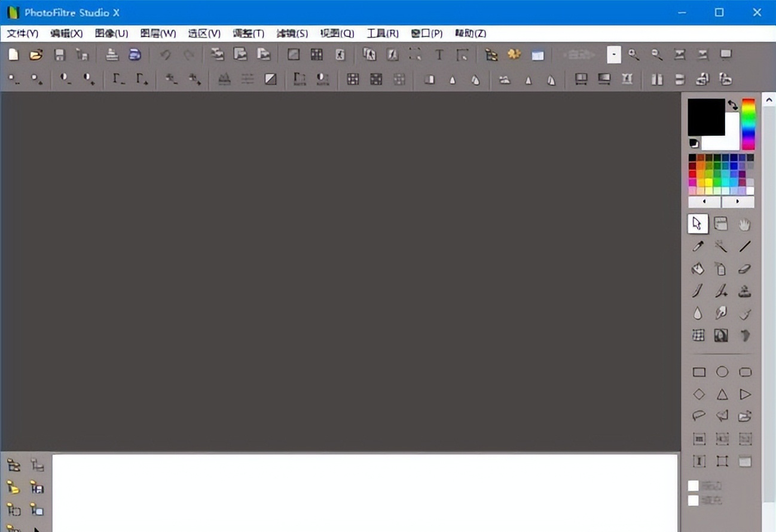The height and width of the screenshot is (532, 776).
Task: Open the 视图(Q) menu
Action: point(337,33)
